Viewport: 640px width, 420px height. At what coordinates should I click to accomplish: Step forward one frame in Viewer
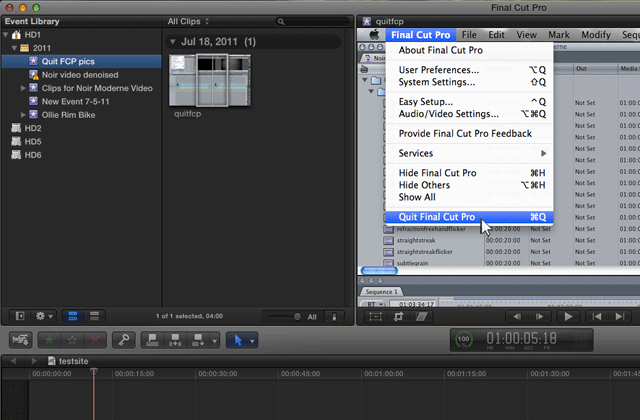pyautogui.click(x=539, y=316)
